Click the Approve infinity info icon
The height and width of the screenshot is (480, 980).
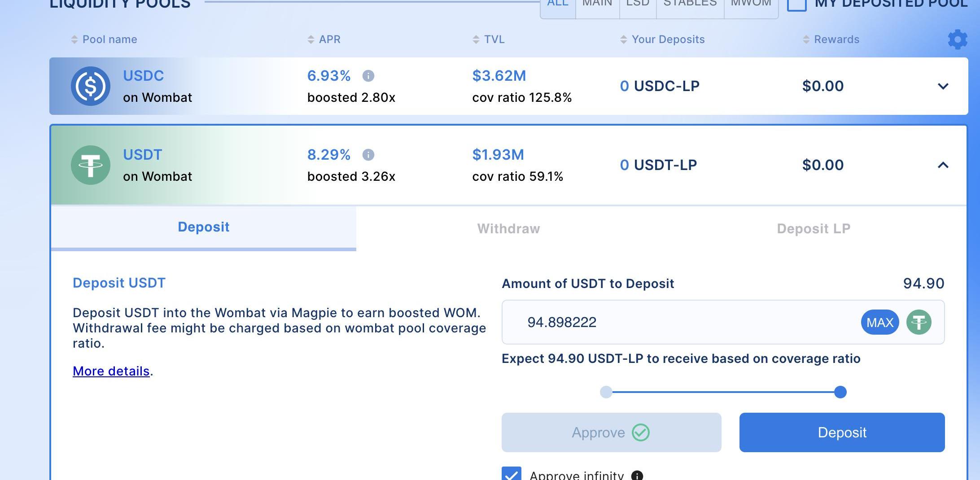(x=637, y=475)
